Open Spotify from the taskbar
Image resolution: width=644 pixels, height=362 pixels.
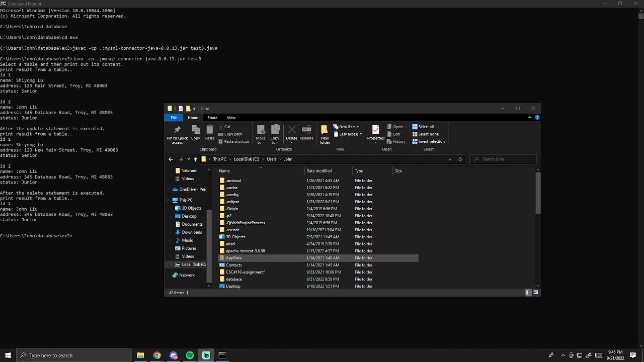(190, 355)
